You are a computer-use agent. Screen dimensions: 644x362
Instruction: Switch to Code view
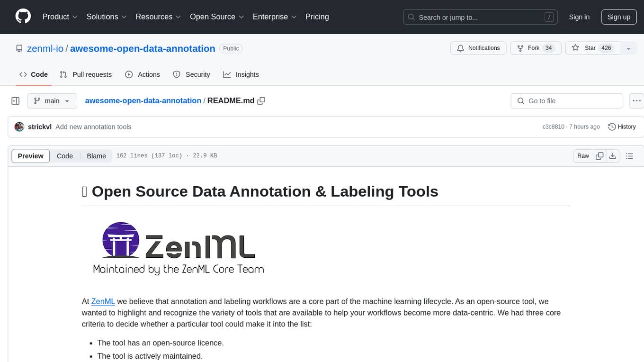click(65, 156)
